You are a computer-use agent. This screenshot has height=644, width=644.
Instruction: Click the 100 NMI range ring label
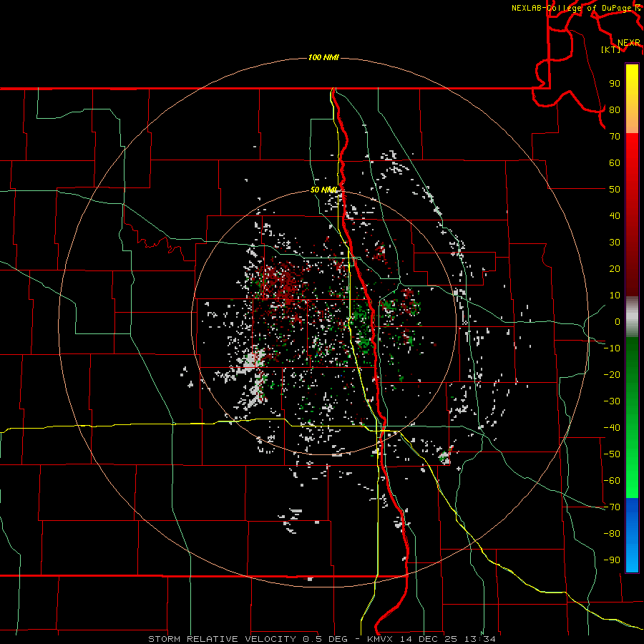[323, 57]
